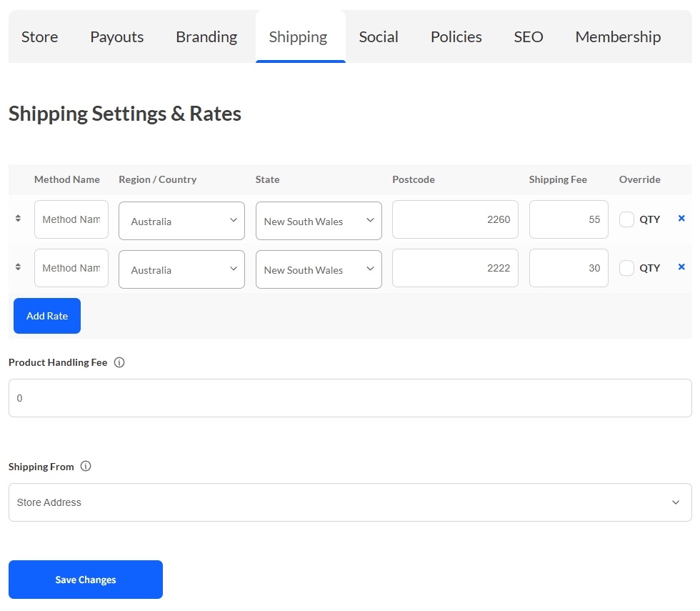
Task: Delete the shipping rate with postcode 2222
Action: pos(681,267)
